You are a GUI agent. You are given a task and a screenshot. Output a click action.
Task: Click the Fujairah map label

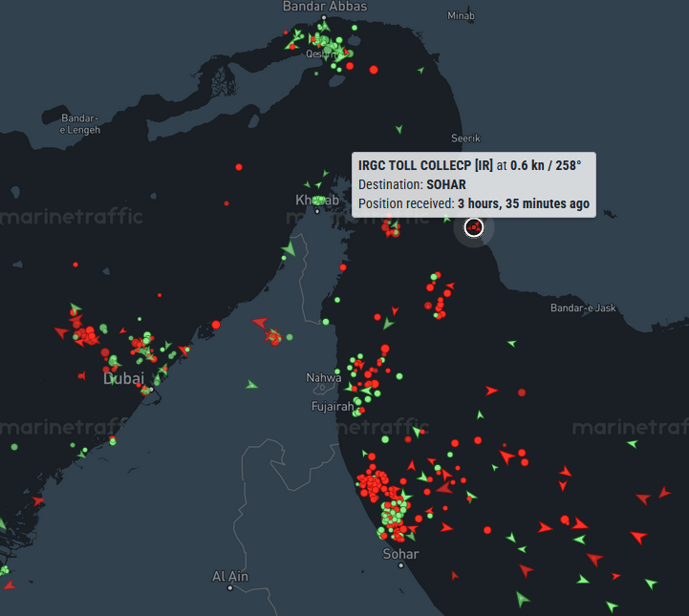click(333, 407)
